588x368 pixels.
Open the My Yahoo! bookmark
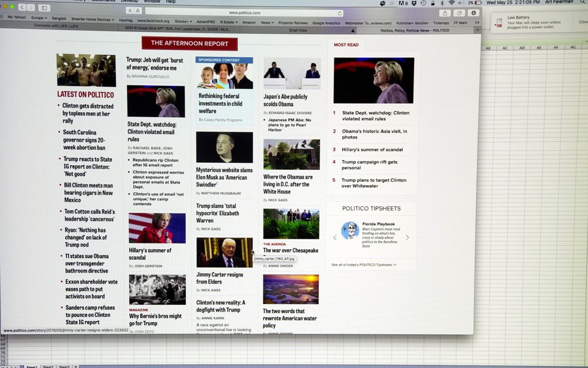[16, 17]
